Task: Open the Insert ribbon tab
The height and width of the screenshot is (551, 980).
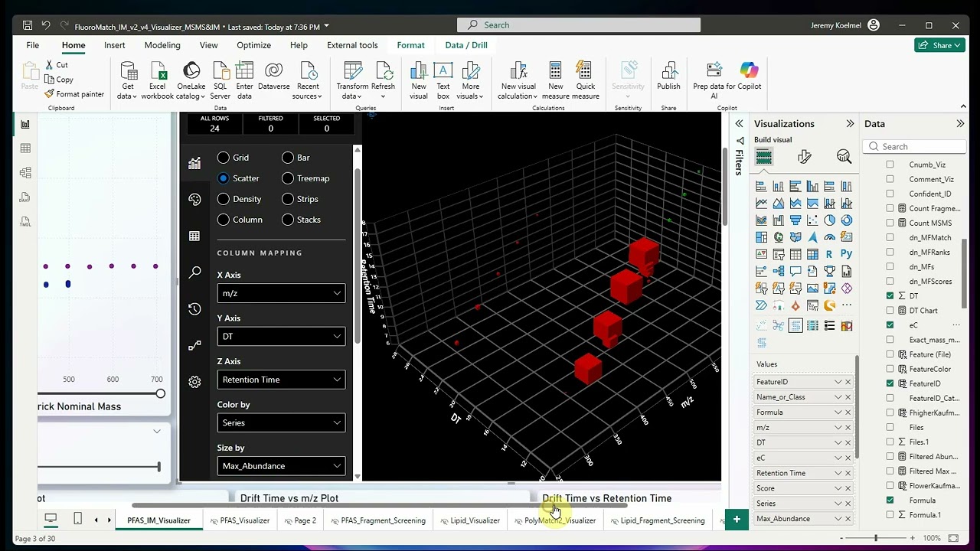Action: point(115,45)
